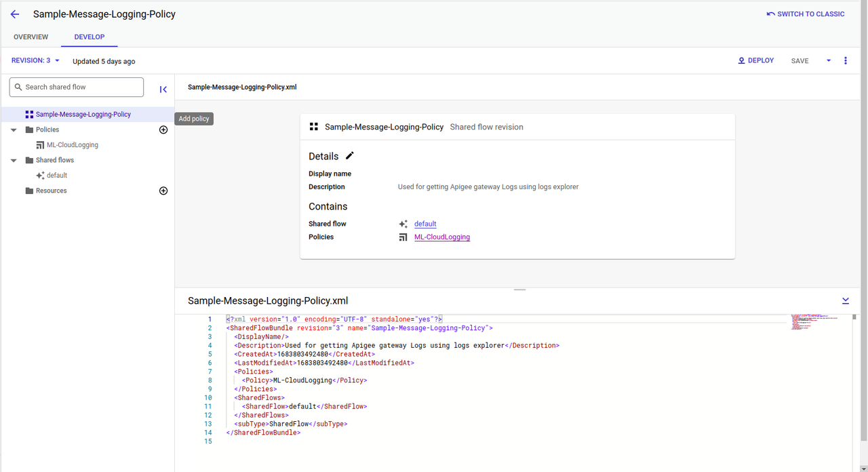
Task: Click the Description line in XML code
Action: (397, 346)
